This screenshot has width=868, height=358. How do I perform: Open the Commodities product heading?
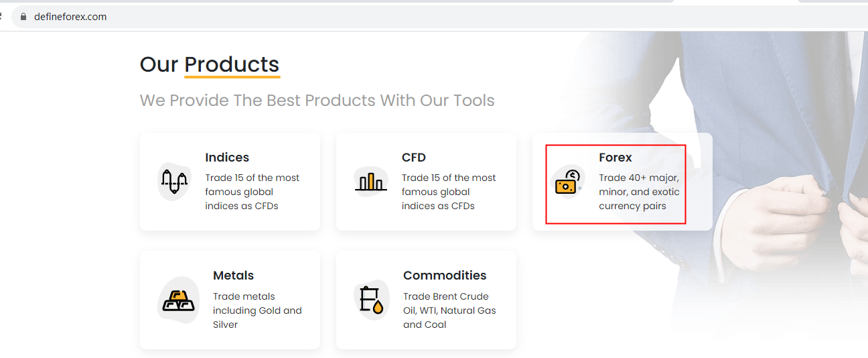pos(445,276)
